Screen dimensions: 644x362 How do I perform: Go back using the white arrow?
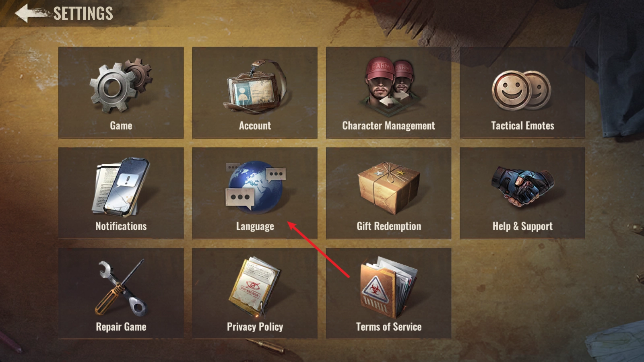(31, 13)
